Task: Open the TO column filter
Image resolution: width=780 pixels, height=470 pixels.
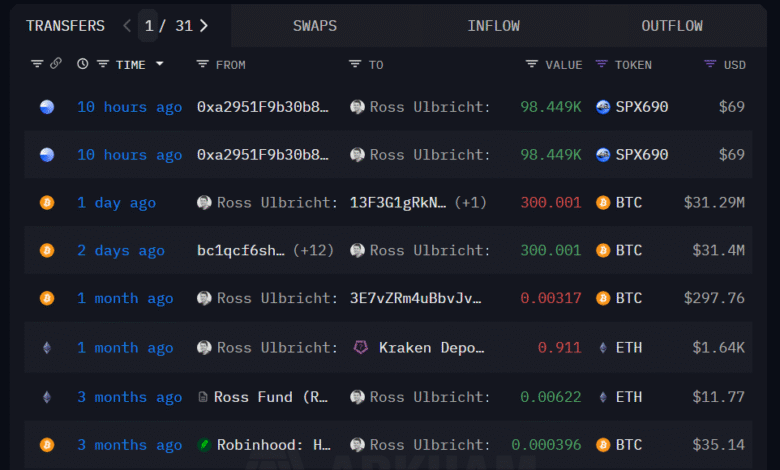Action: pyautogui.click(x=355, y=64)
